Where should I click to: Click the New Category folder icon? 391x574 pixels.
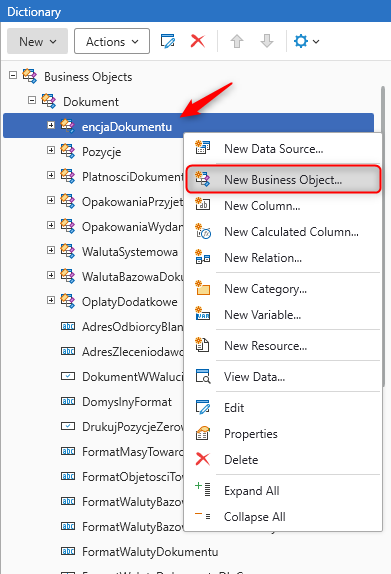pyautogui.click(x=203, y=288)
